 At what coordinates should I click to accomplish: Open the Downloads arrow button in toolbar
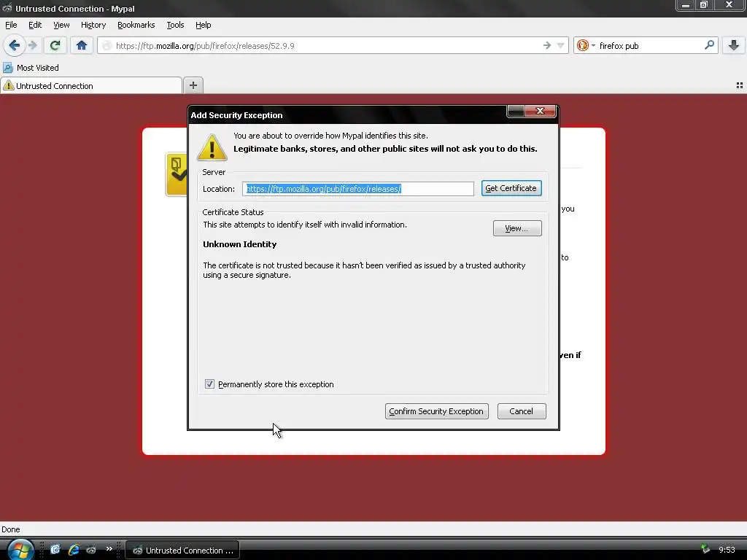pyautogui.click(x=734, y=46)
